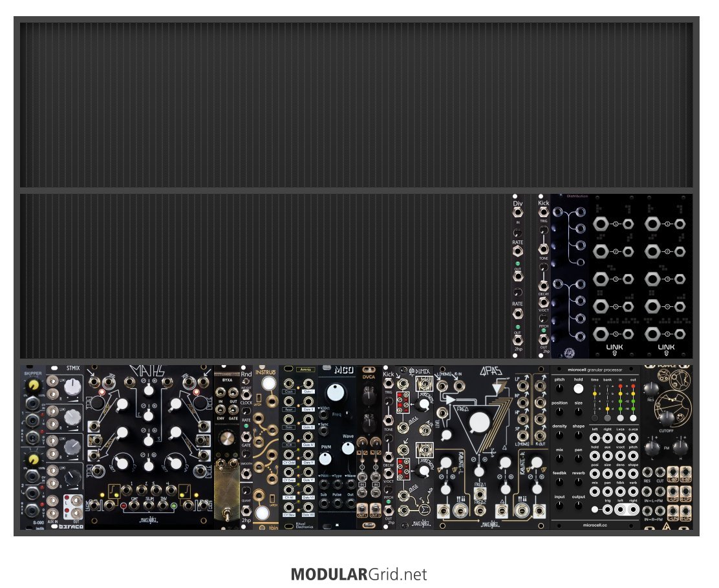Click left LINK module's small jack number 3
Screen dimensions: 719x588
coord(628,278)
